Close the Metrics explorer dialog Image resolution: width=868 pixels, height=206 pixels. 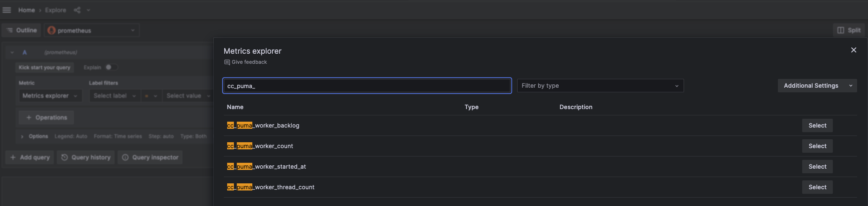[853, 50]
